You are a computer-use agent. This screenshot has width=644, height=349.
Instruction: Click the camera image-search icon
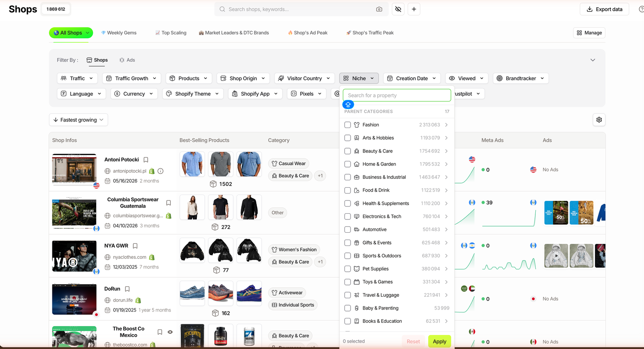(x=379, y=9)
